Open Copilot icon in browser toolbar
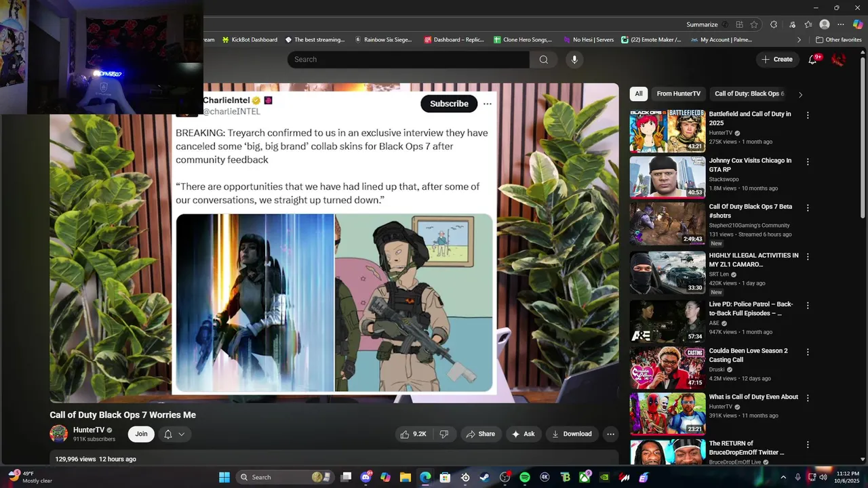Viewport: 868px width, 488px height. tap(858, 24)
